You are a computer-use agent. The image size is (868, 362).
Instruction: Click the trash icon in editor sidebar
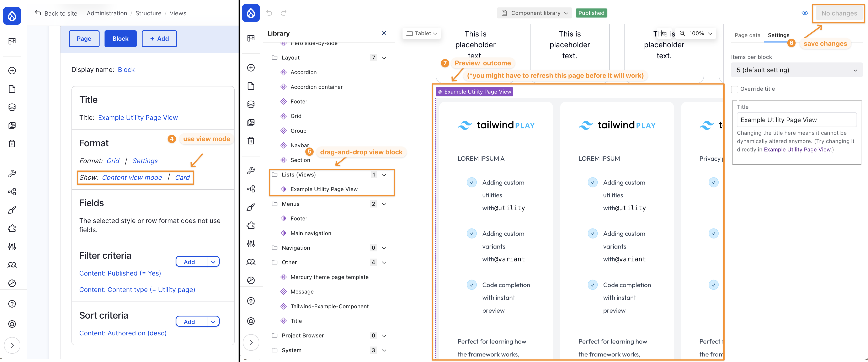click(x=251, y=140)
